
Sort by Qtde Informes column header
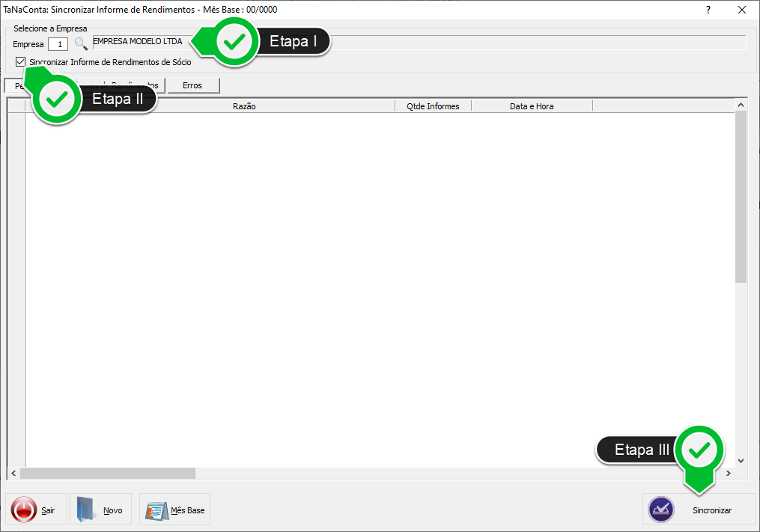(433, 106)
